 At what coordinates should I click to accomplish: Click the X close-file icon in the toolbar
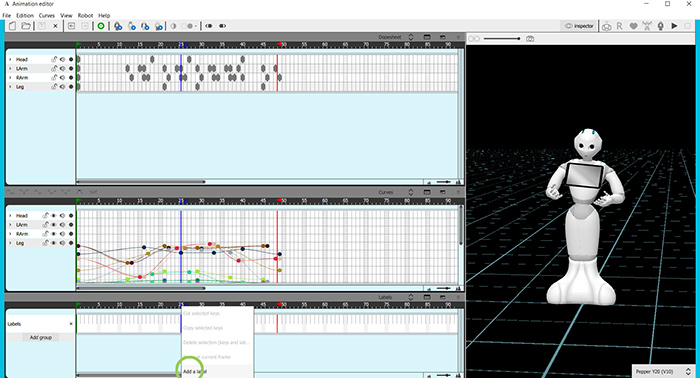[x=55, y=26]
